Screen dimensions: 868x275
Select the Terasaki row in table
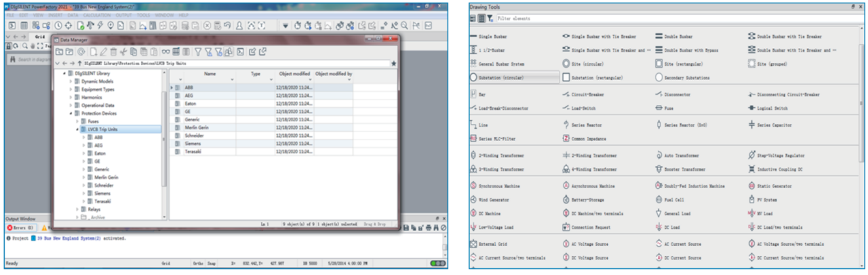point(261,151)
